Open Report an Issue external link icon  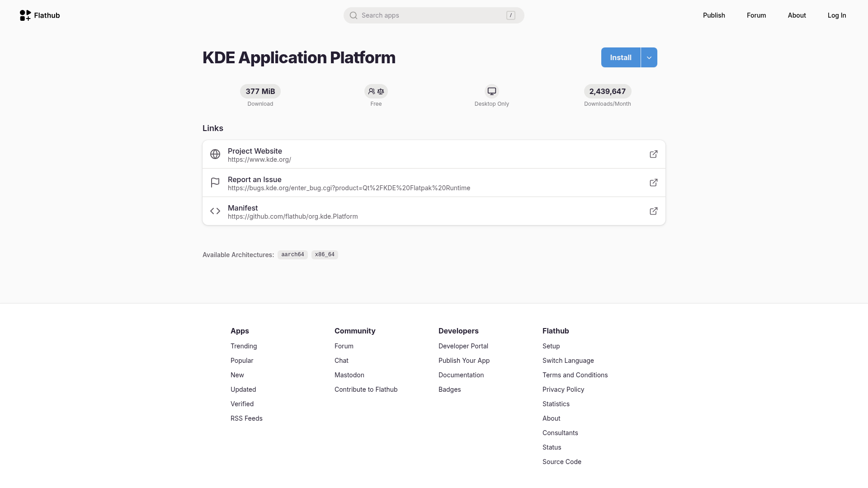point(654,183)
